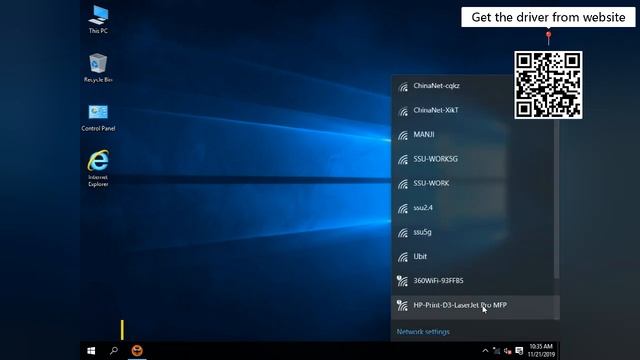The width and height of the screenshot is (640, 360).
Task: Show hidden tray icons chevron
Action: coord(485,351)
